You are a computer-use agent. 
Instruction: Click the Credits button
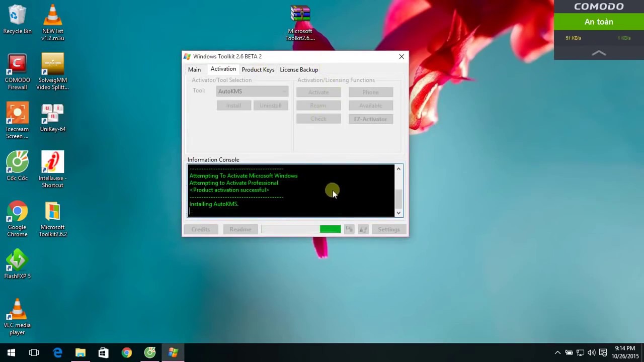point(201,229)
